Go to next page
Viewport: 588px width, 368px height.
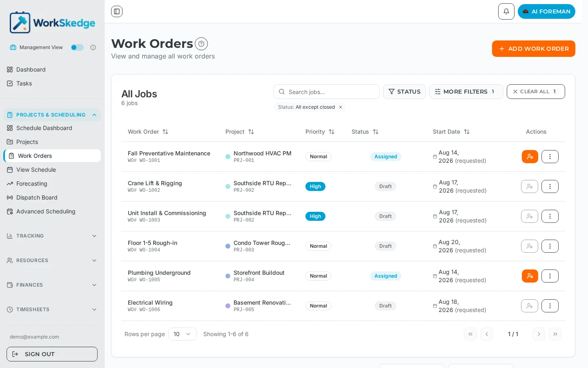(539, 334)
